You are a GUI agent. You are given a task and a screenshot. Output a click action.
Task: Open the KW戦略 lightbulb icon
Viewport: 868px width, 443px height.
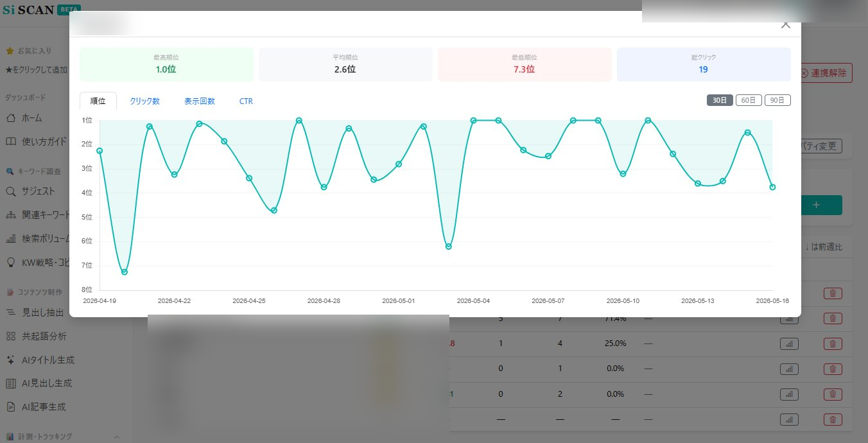11,263
